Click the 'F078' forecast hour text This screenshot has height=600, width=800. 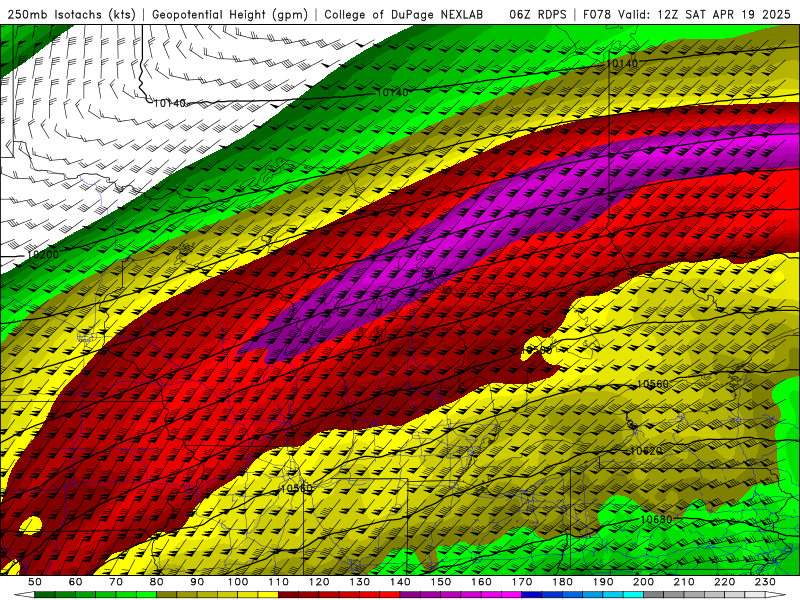tap(598, 15)
